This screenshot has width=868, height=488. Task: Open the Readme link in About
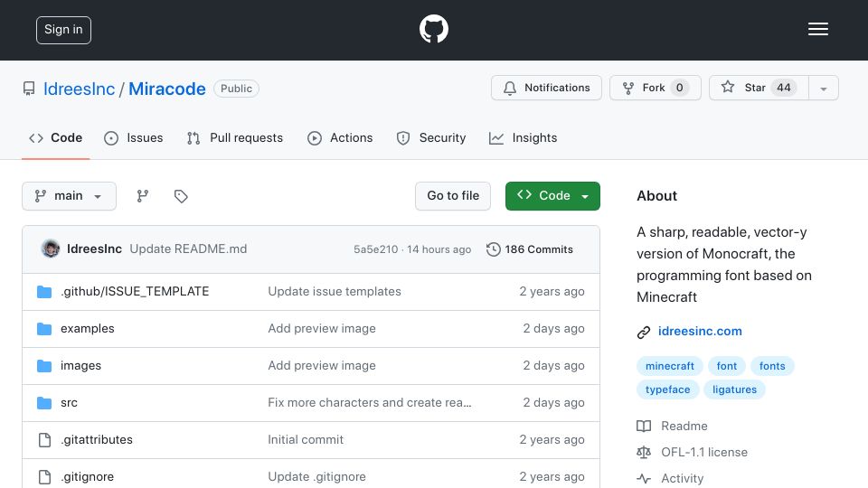[x=684, y=426]
